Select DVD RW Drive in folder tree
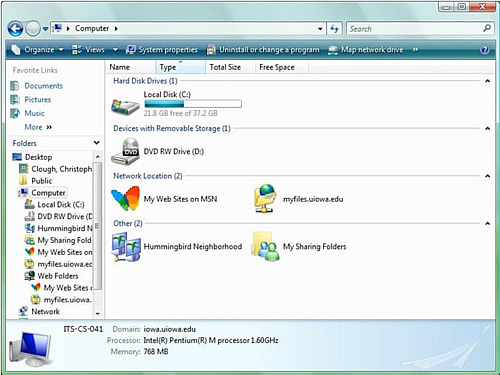Viewport: 500px width, 375px height. 65,217
